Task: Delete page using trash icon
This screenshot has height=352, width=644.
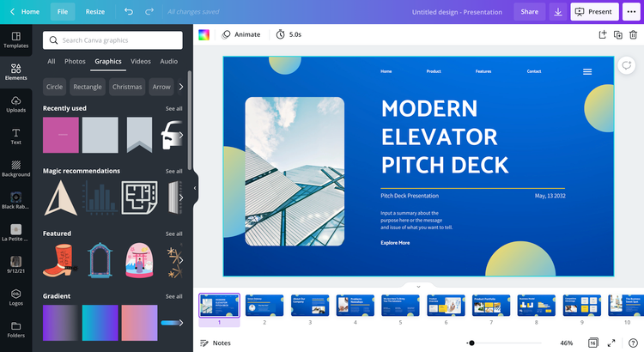Action: click(x=634, y=35)
